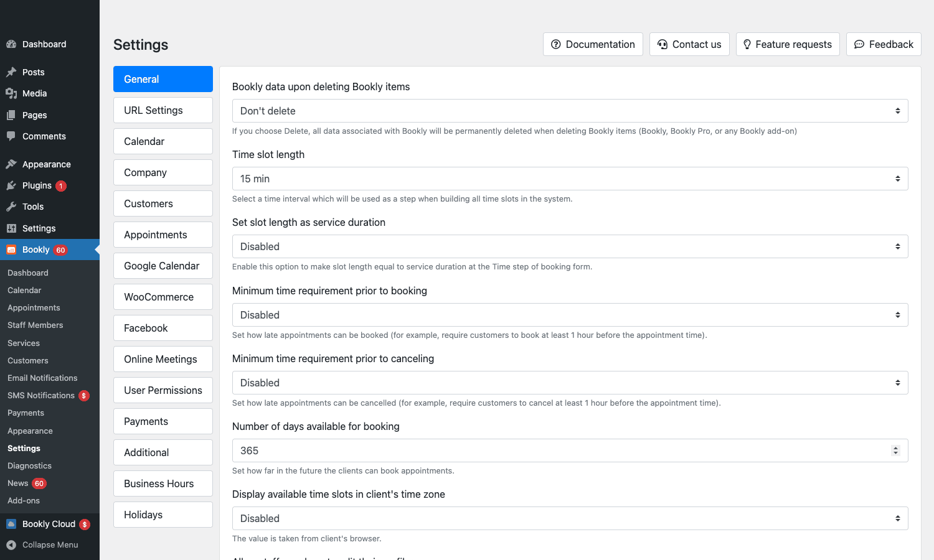
Task: Open the Company settings tab
Action: (x=163, y=172)
